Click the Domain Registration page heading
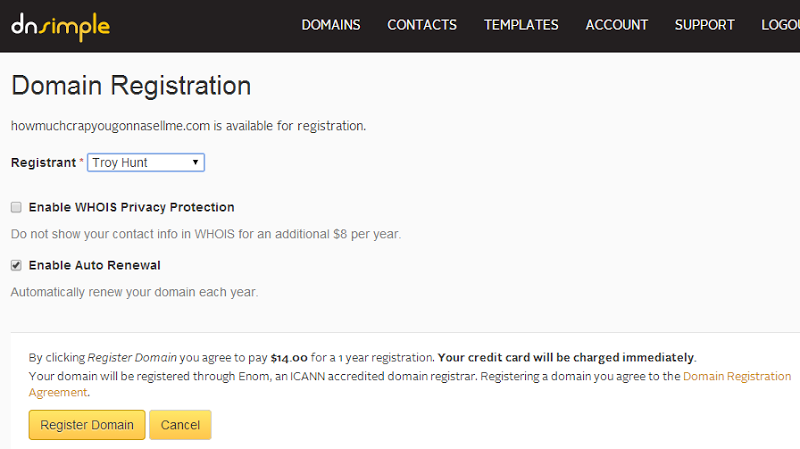800x449 pixels. pyautogui.click(x=131, y=85)
